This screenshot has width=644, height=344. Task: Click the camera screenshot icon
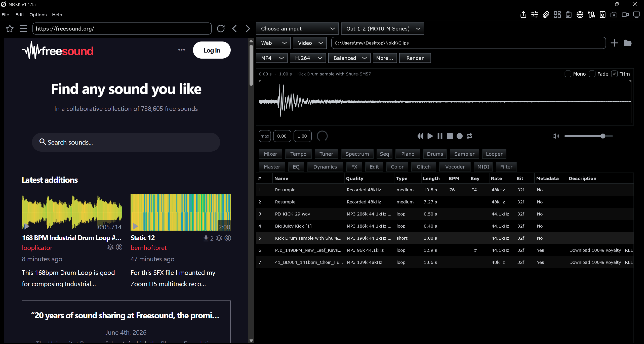pos(614,15)
